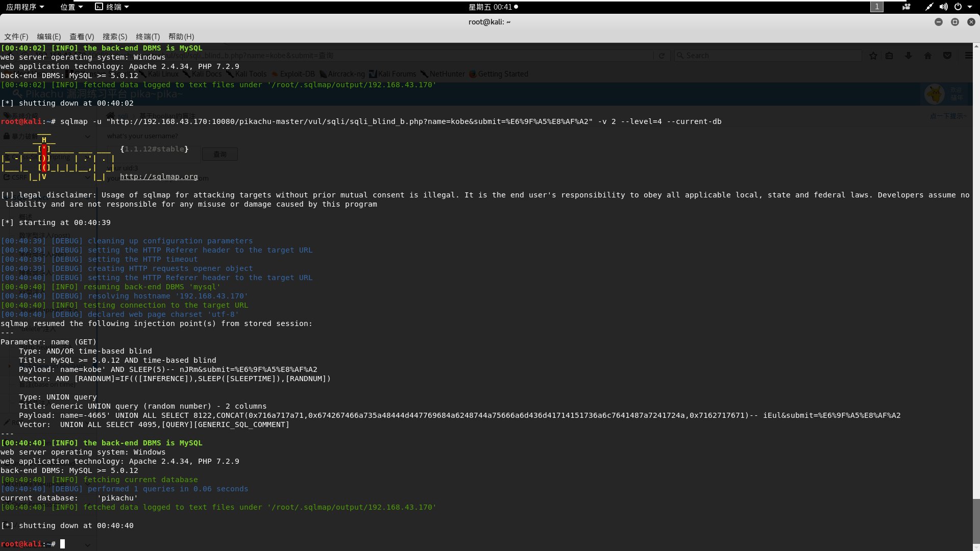Click the volume speaker icon

[x=943, y=7]
